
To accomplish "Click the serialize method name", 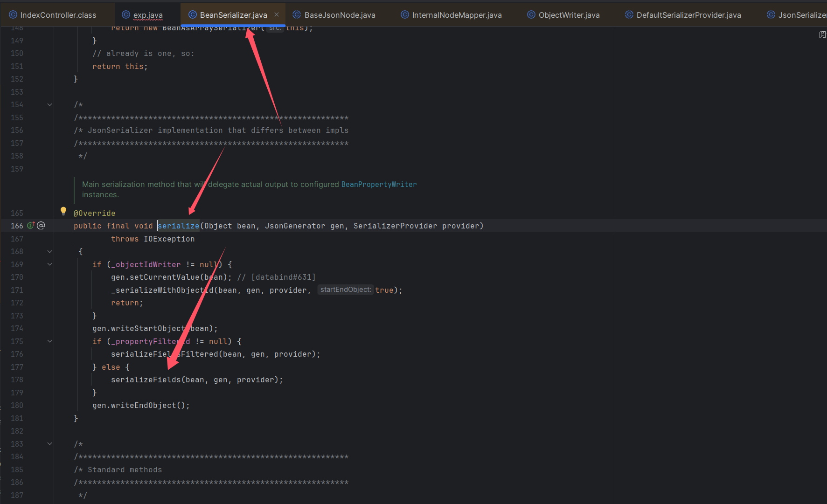I will 179,226.
